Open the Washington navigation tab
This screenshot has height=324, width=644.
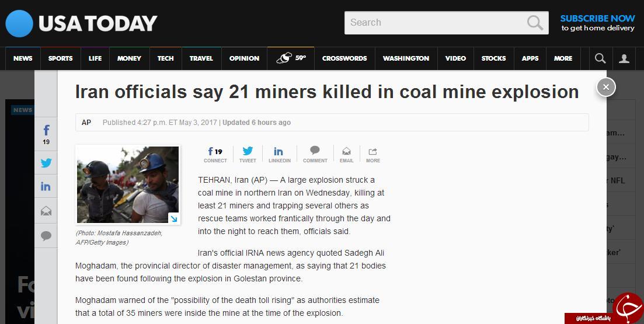406,58
